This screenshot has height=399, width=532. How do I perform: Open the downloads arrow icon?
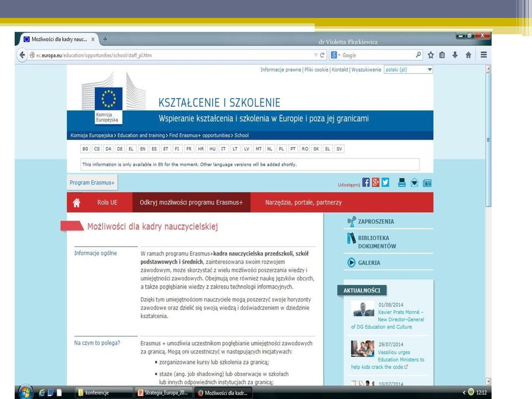click(x=455, y=55)
